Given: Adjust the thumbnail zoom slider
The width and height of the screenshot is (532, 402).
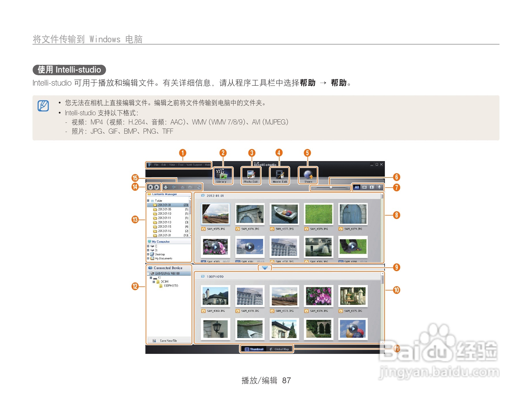Looking at the screenshot, I should pyautogui.click(x=331, y=187).
